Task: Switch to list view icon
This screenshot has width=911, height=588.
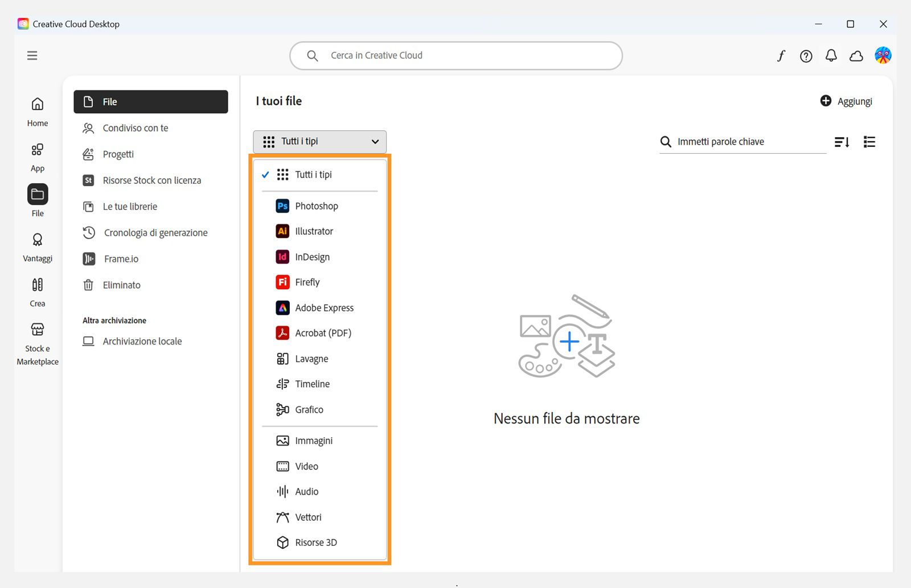Action: (869, 142)
